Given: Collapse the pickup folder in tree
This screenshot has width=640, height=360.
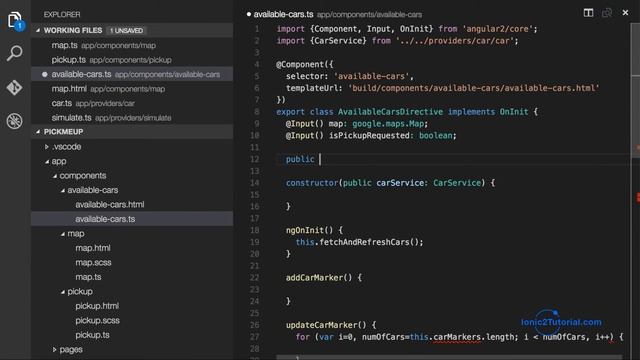Looking at the screenshot, I should (62, 292).
